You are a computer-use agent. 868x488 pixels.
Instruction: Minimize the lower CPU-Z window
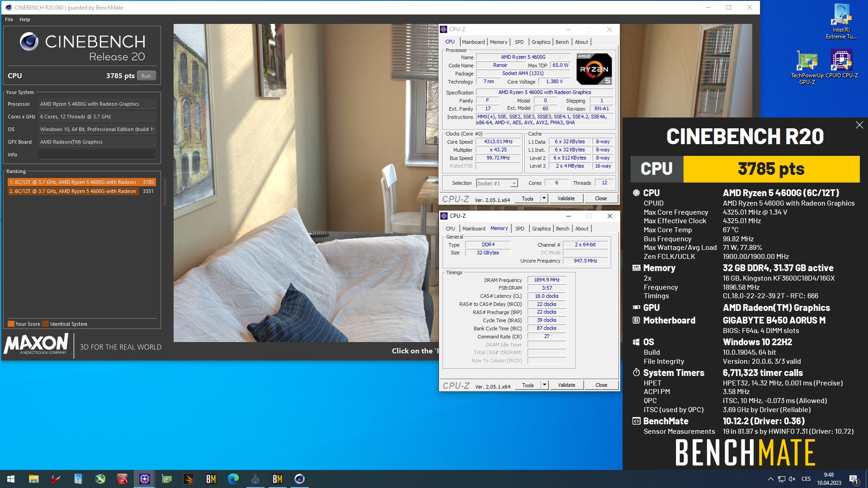coord(569,216)
